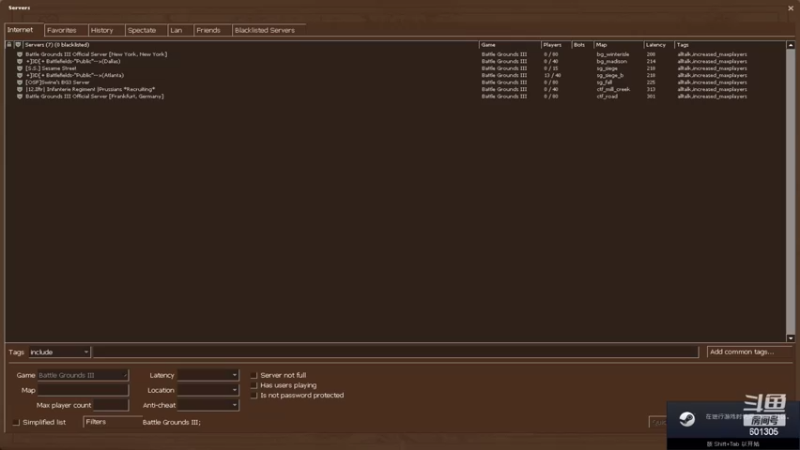Toggle the Has users playing checkbox
Screen dimensions: 800x450
coord(254,385)
